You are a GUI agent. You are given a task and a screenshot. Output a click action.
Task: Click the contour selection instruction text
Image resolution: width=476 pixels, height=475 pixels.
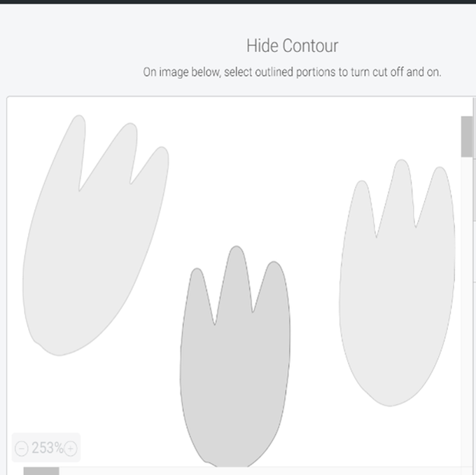[292, 71]
